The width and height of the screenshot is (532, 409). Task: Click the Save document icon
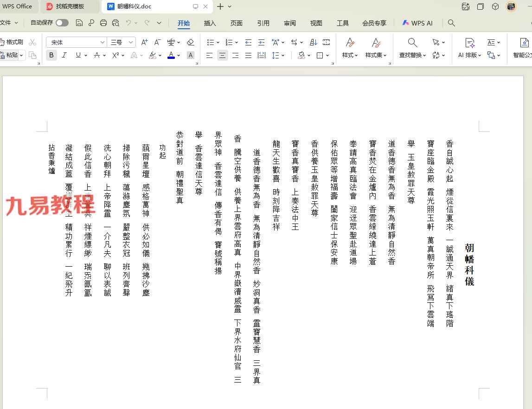(x=79, y=23)
